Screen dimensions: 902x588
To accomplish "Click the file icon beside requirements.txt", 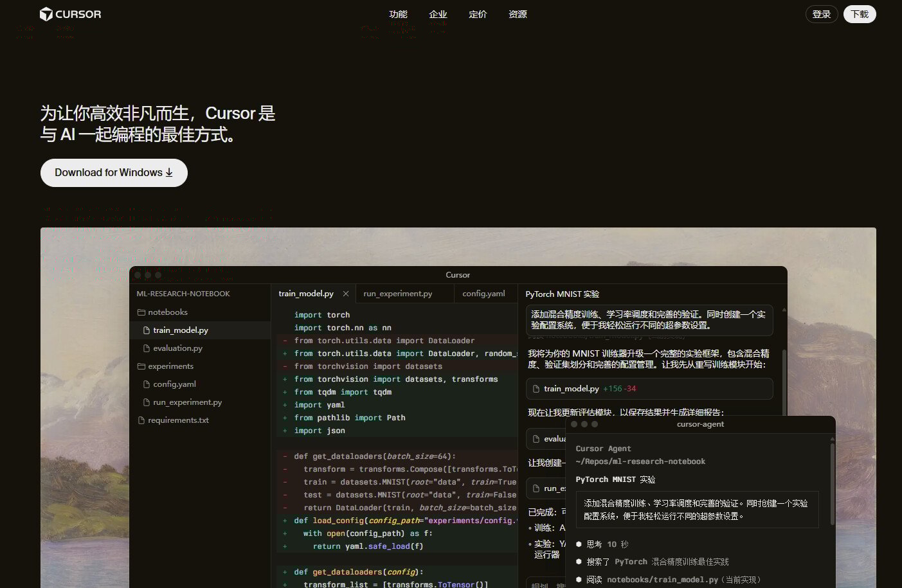I will (x=141, y=420).
